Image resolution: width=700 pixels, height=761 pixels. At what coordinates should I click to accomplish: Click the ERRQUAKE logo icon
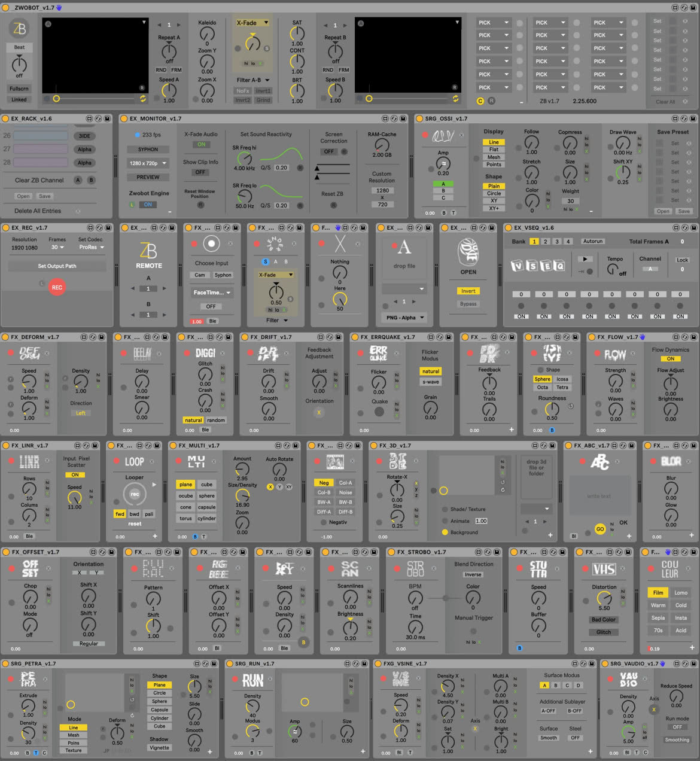point(379,354)
